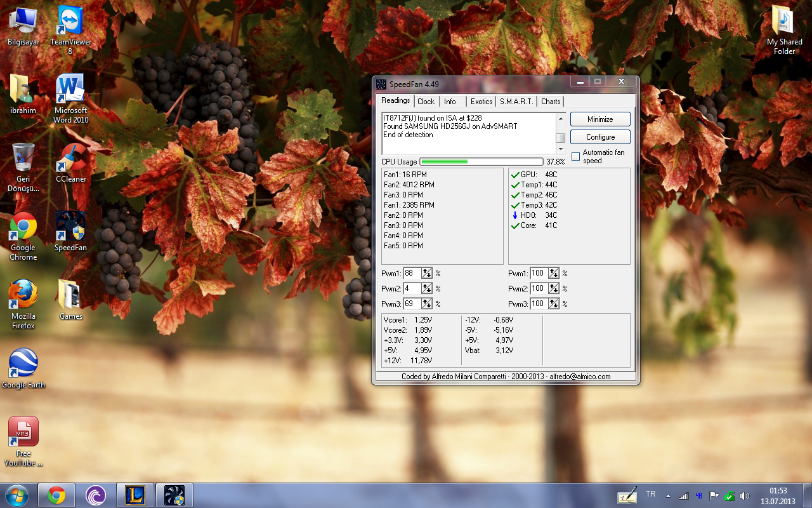Switch to League of Legends taskbar button
The width and height of the screenshot is (812, 508).
[135, 495]
